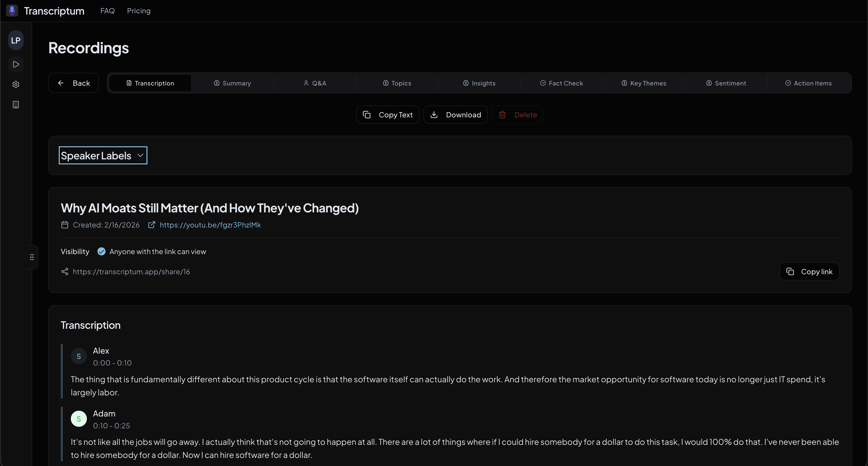Delete this recording
The width and height of the screenshot is (868, 466).
518,115
